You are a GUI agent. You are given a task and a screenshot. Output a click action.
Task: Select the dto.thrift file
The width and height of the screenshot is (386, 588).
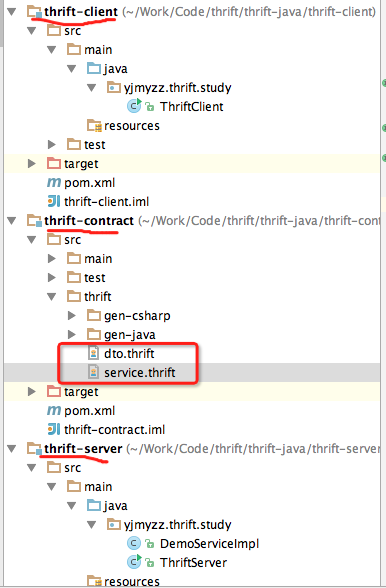point(129,354)
